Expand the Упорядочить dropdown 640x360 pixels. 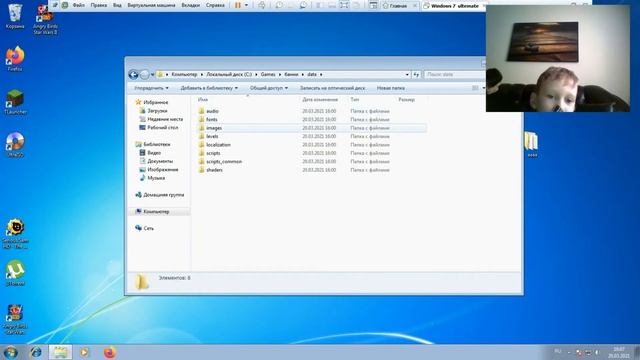pos(151,88)
